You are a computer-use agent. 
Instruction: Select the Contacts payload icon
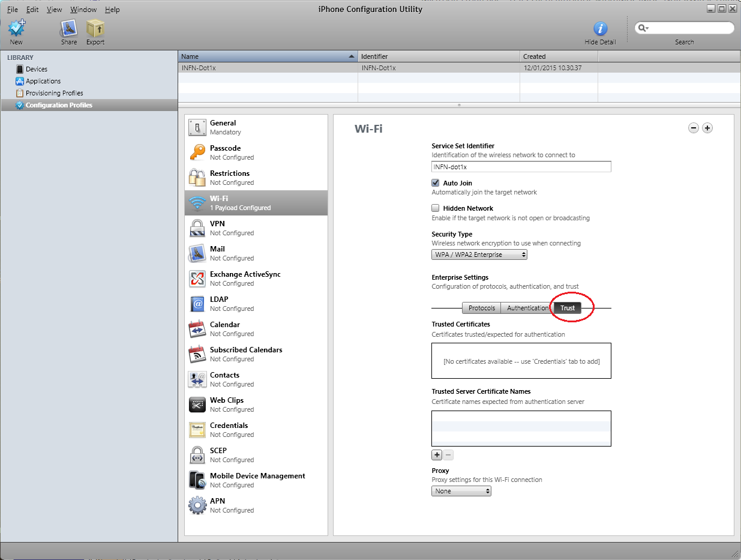(197, 379)
